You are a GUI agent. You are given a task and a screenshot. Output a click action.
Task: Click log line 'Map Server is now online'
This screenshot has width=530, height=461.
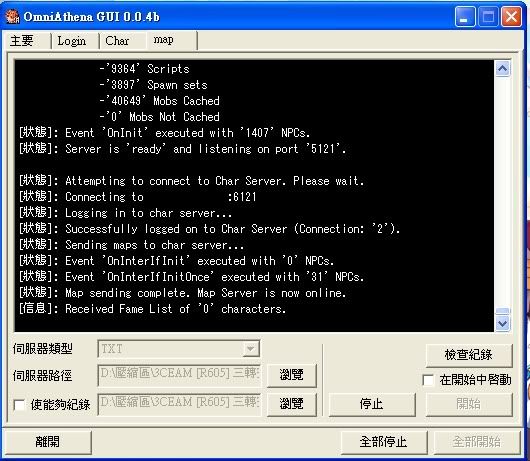click(x=183, y=293)
